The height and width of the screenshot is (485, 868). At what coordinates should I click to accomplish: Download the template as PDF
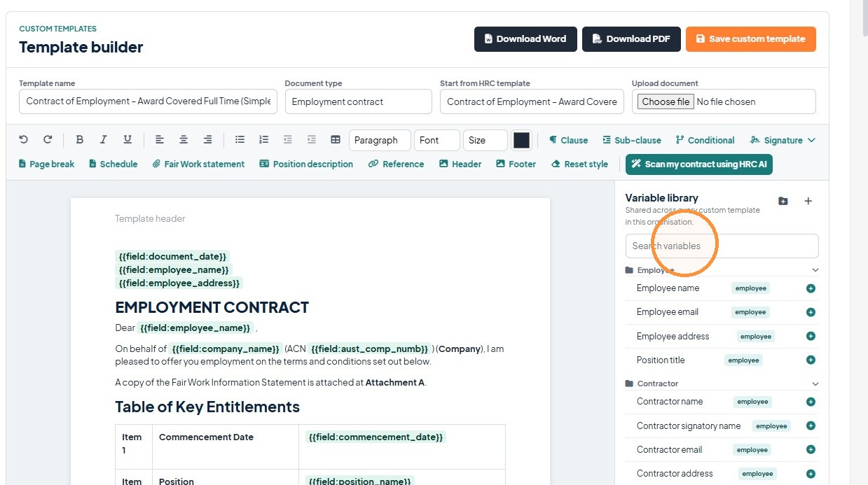click(x=631, y=39)
